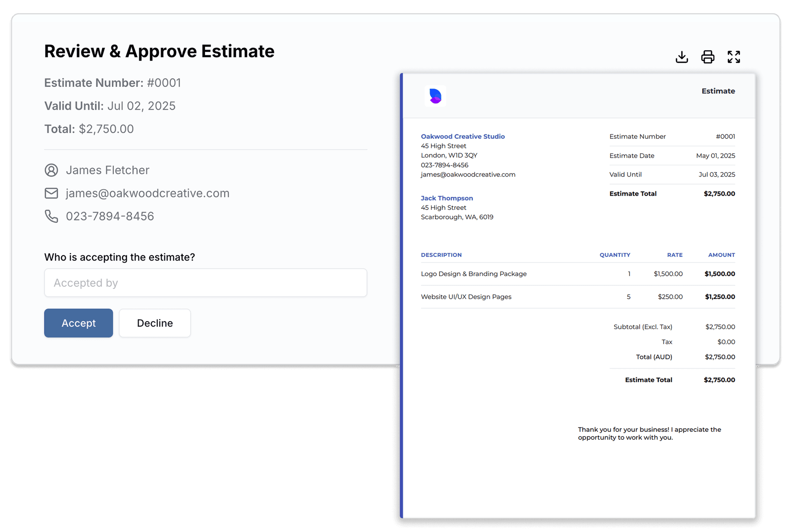
Task: Click the company logo in the estimate header
Action: click(435, 96)
